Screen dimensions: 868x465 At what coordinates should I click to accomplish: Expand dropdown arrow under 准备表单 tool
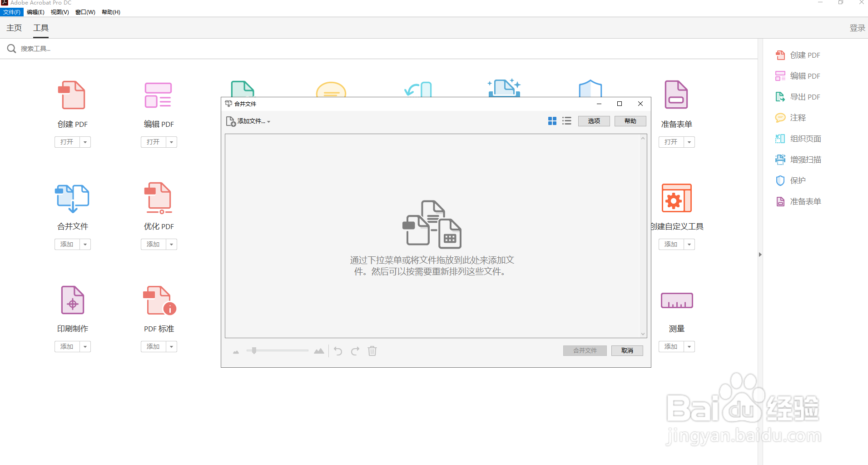coord(689,142)
